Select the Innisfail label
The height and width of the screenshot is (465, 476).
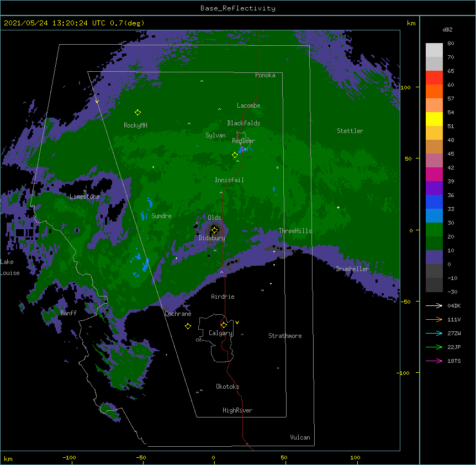[x=229, y=180]
